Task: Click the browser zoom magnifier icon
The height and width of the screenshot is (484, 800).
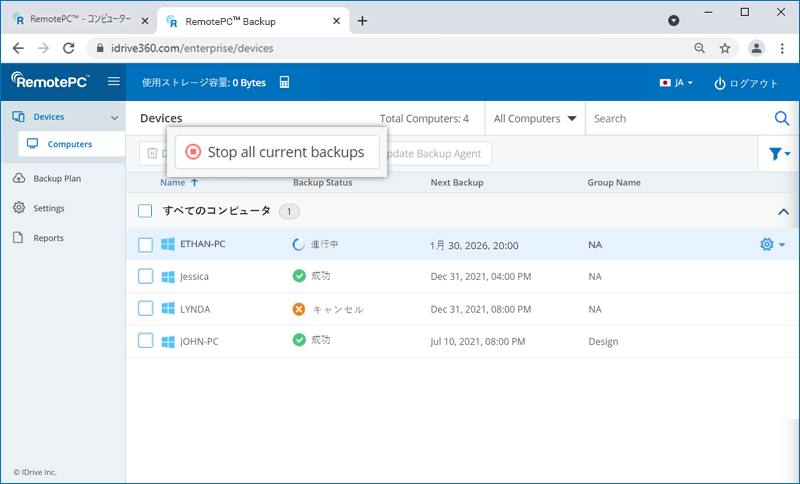Action: point(699,48)
